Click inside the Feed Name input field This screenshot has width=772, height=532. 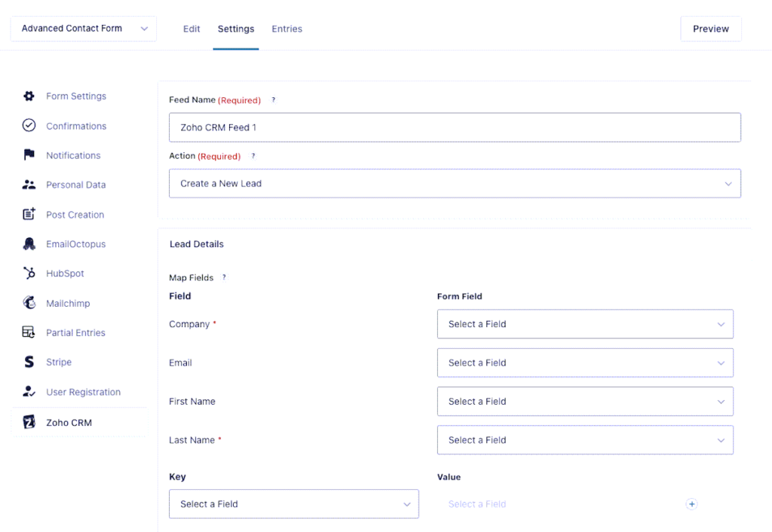click(455, 127)
